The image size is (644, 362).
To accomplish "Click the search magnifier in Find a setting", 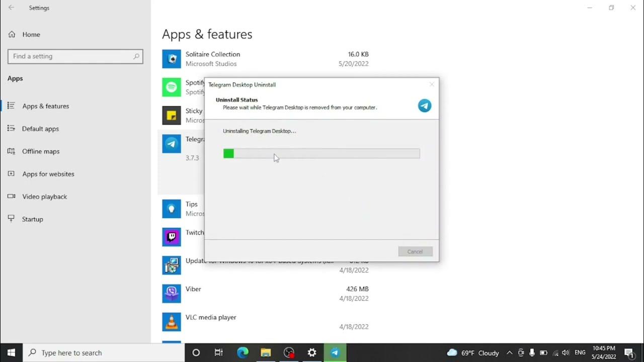I will tap(136, 56).
